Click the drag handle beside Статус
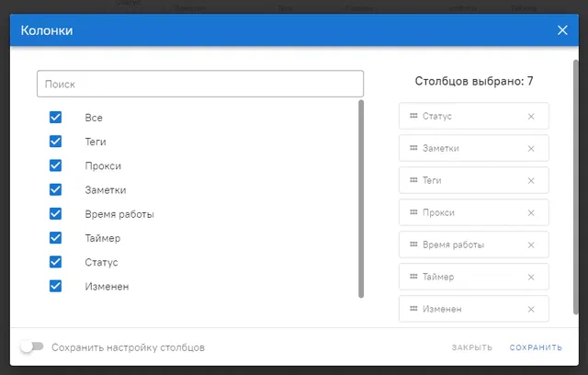This screenshot has height=375, width=588. pyautogui.click(x=413, y=116)
